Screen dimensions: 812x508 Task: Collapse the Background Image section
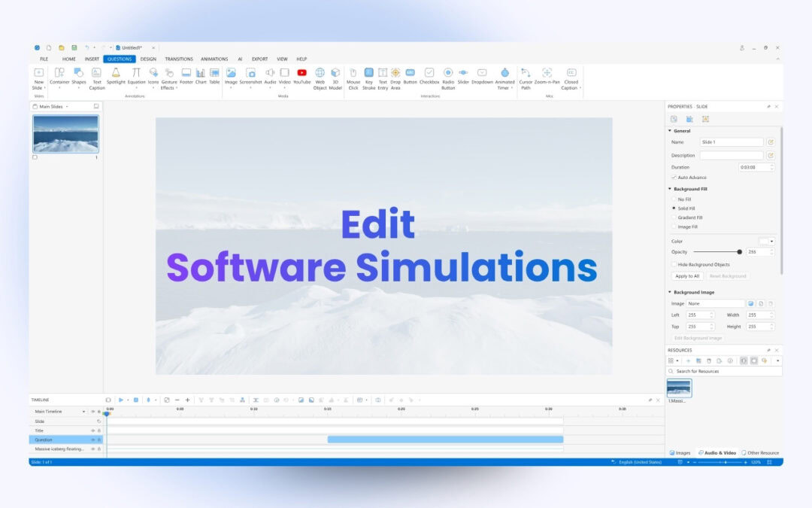coord(670,292)
